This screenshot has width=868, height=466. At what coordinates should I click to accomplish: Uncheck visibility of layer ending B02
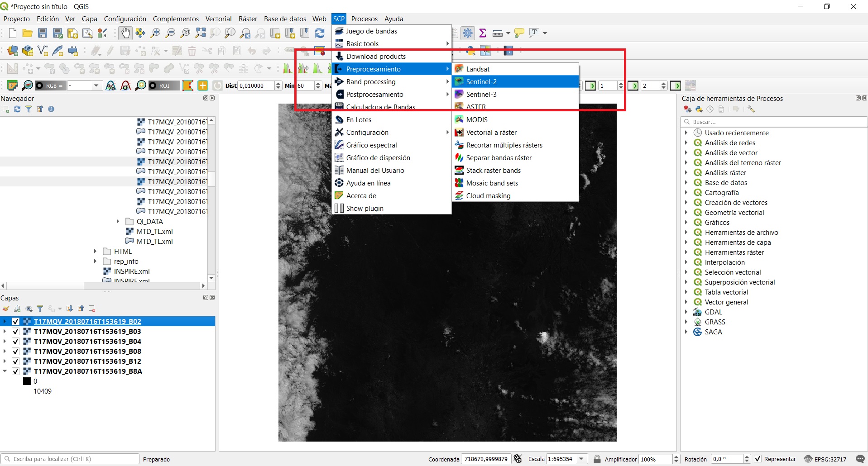coord(15,322)
